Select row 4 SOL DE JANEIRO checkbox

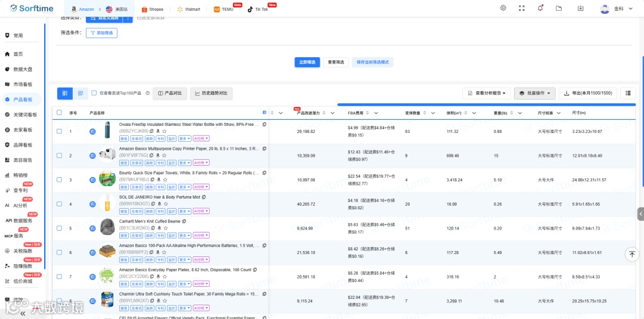coord(59,204)
